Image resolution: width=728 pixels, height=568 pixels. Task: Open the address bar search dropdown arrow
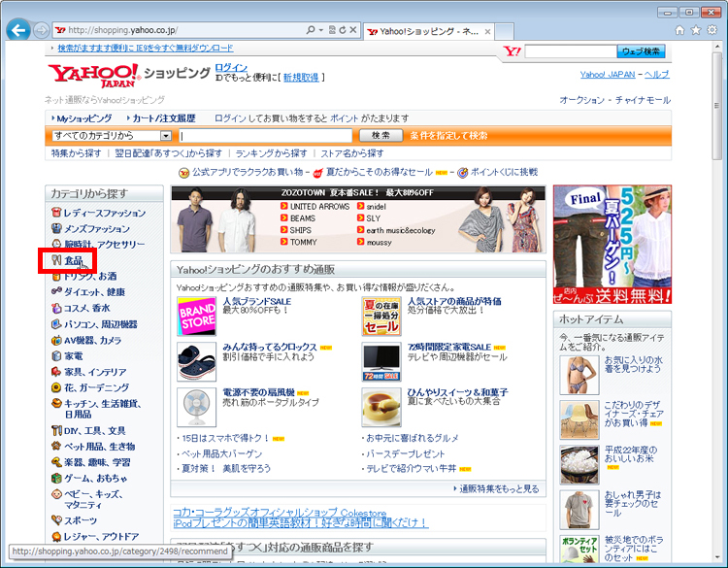321,30
